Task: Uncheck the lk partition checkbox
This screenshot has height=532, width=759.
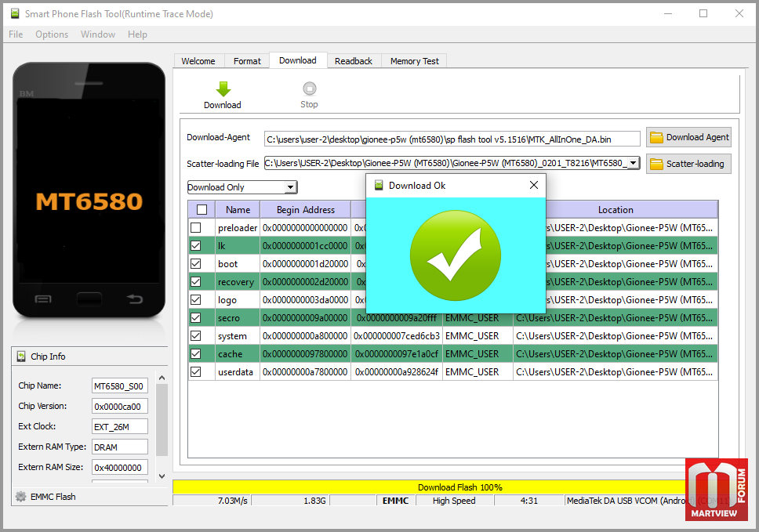Action: pos(195,246)
